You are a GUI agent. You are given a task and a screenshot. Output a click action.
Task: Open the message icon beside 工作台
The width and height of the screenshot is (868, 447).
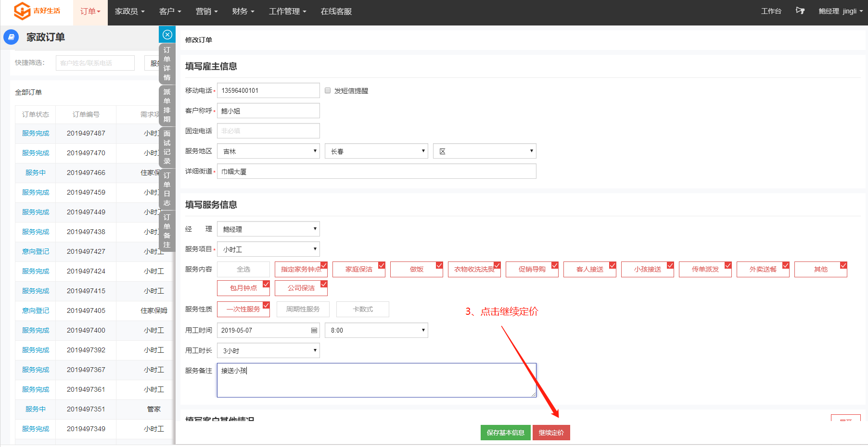coord(800,11)
